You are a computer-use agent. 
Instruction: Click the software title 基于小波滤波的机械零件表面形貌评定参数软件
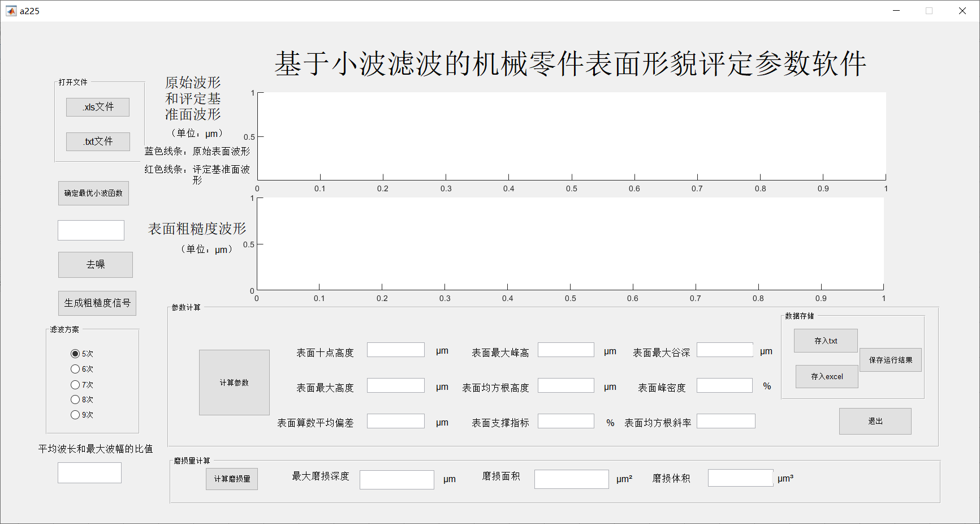[571, 63]
